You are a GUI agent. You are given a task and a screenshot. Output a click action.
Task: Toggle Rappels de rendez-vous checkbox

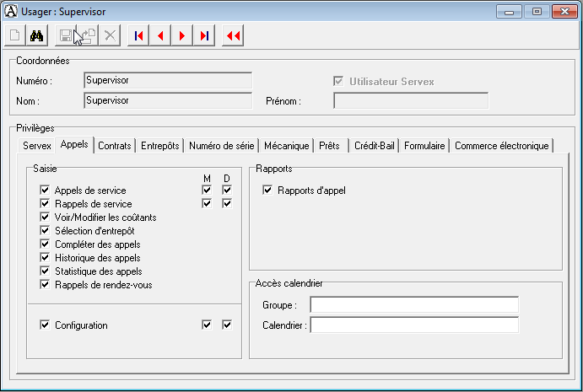point(45,285)
